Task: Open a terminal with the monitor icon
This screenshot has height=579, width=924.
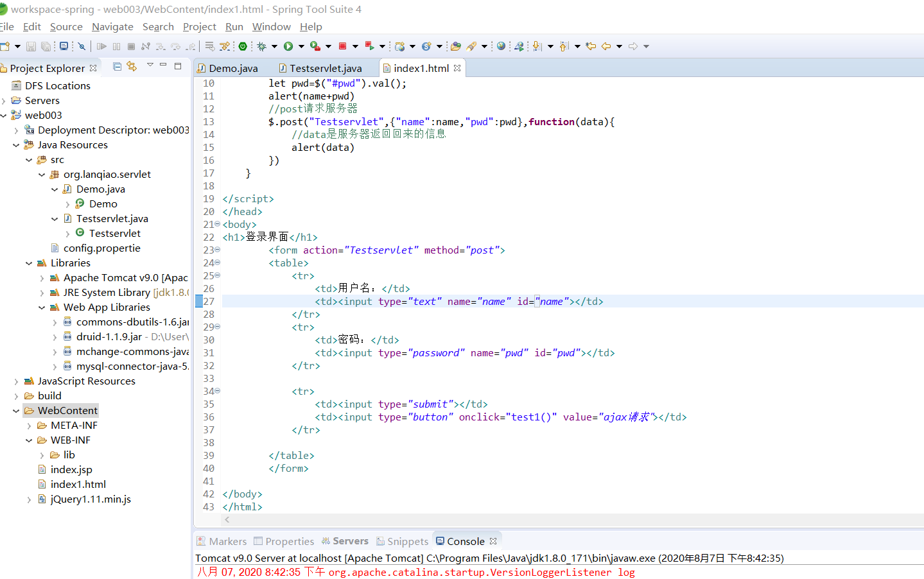Action: (x=64, y=46)
